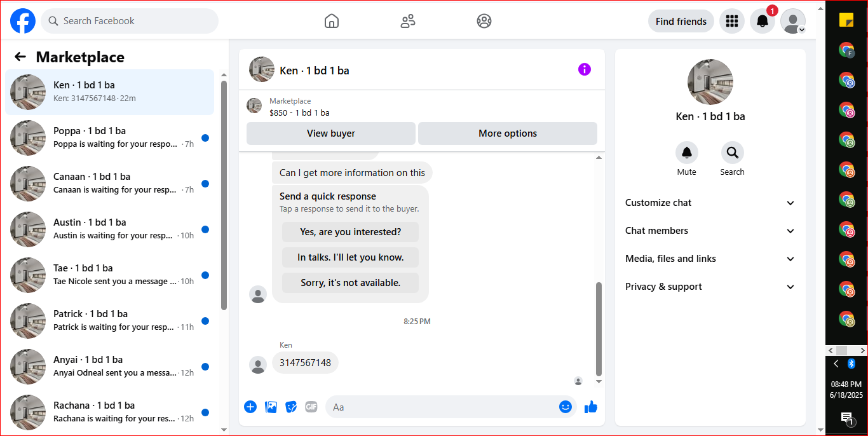Click the conversation list scrollbar

tap(224, 194)
